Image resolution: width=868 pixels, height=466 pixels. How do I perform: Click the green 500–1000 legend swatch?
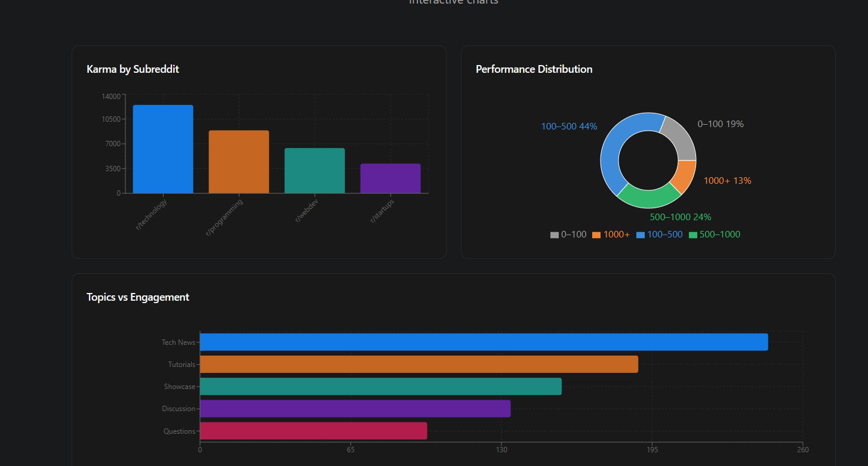(x=693, y=235)
